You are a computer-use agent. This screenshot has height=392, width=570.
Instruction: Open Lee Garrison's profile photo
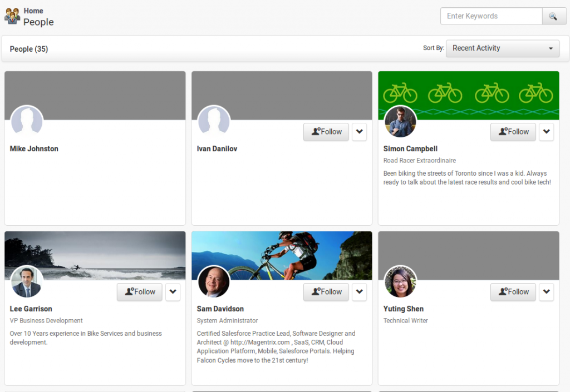click(27, 281)
